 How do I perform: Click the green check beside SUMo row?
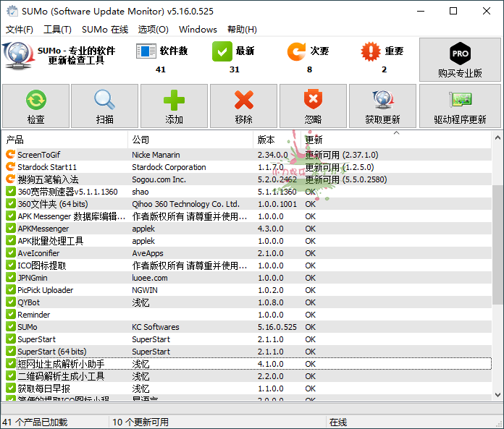click(10, 327)
